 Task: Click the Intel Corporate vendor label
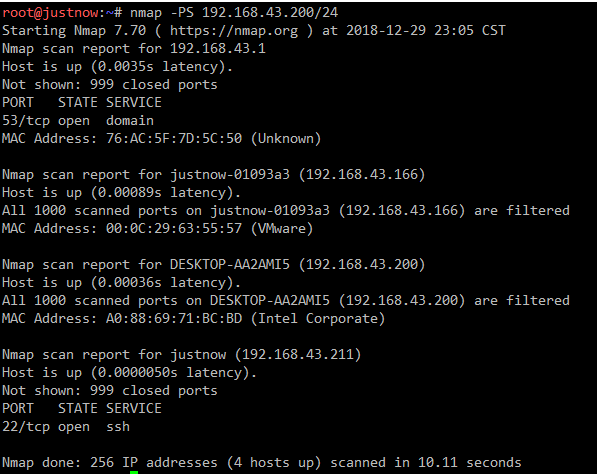click(x=318, y=319)
